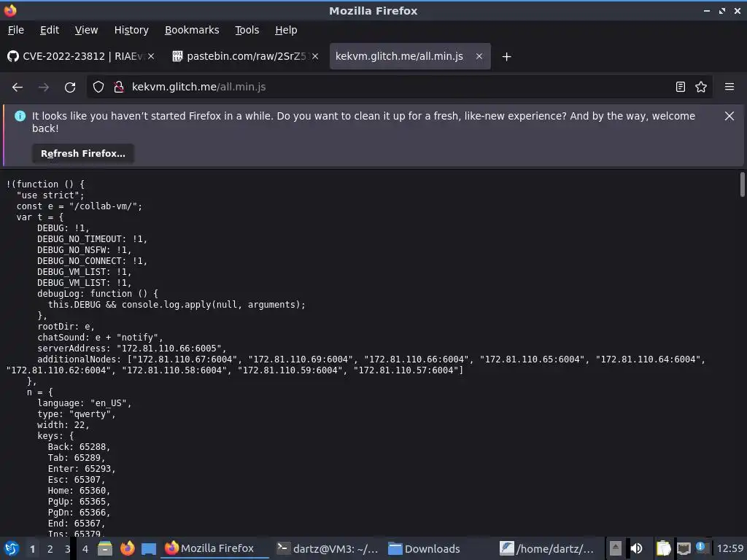
Task: Click the 12:59 clock in taskbar
Action: (x=729, y=548)
